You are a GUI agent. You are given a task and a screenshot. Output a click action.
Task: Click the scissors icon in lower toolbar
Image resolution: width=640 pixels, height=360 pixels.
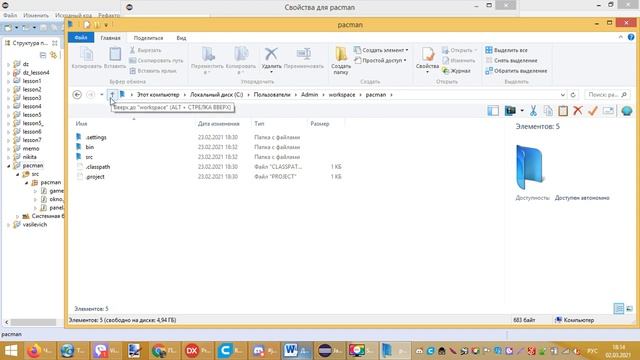(x=533, y=111)
